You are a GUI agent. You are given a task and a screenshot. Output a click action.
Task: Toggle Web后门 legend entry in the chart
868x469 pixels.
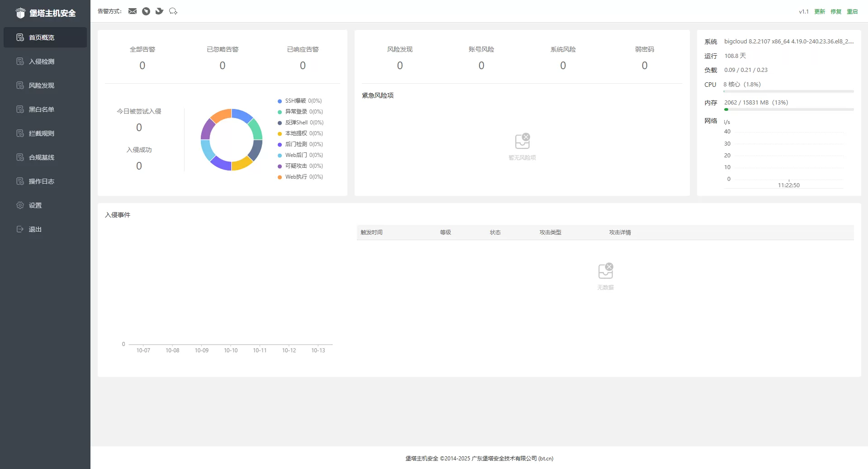click(x=300, y=155)
